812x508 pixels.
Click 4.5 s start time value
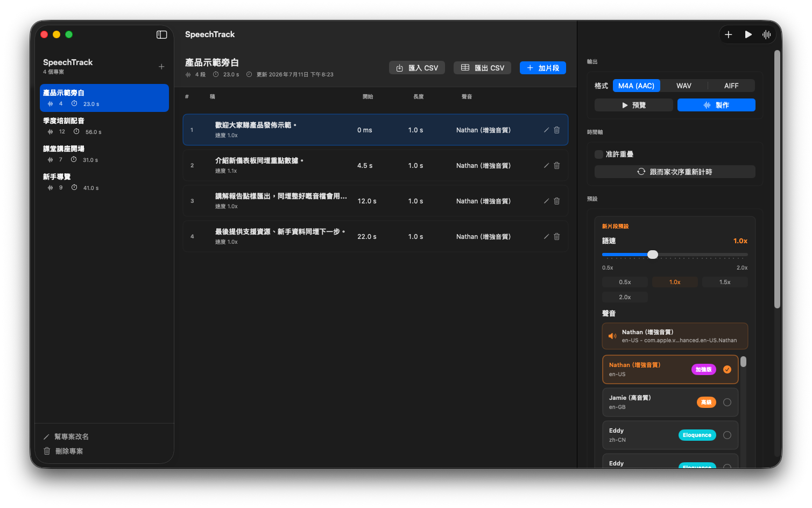click(365, 166)
